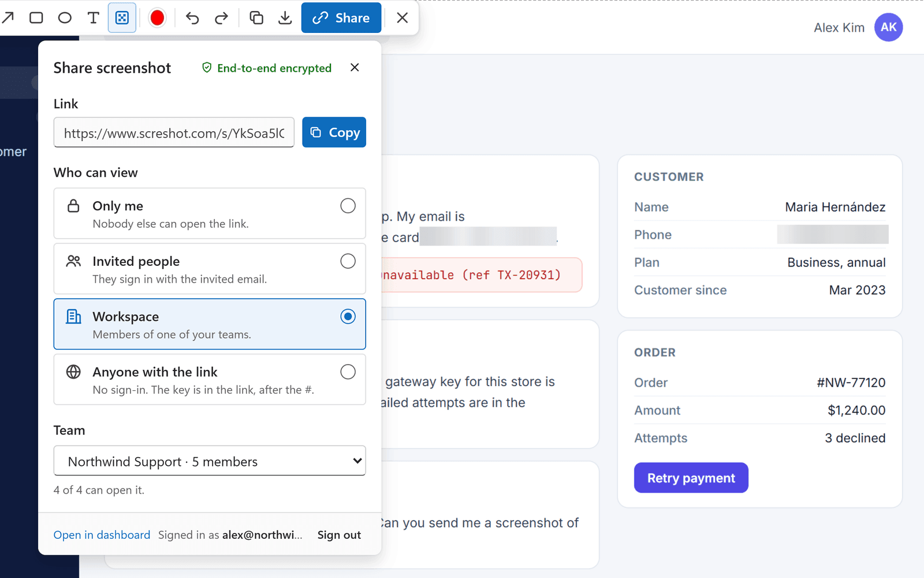The width and height of the screenshot is (924, 578).
Task: Copy the share link
Action: (334, 132)
